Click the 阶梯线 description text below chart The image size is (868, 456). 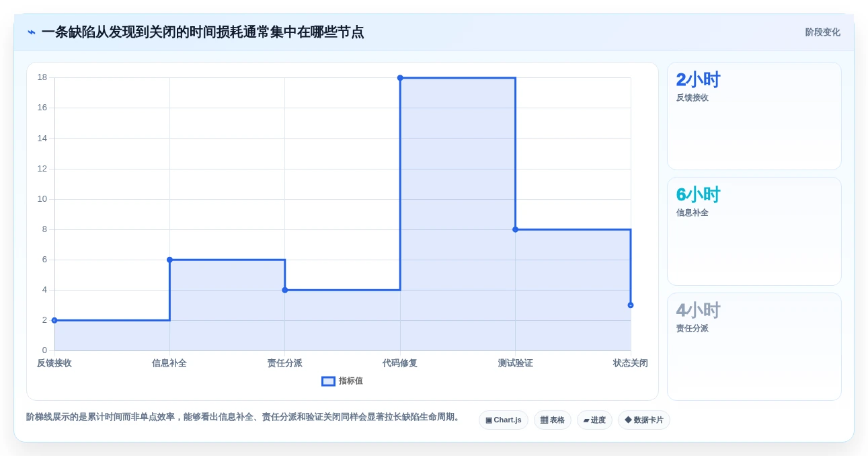coord(244,417)
